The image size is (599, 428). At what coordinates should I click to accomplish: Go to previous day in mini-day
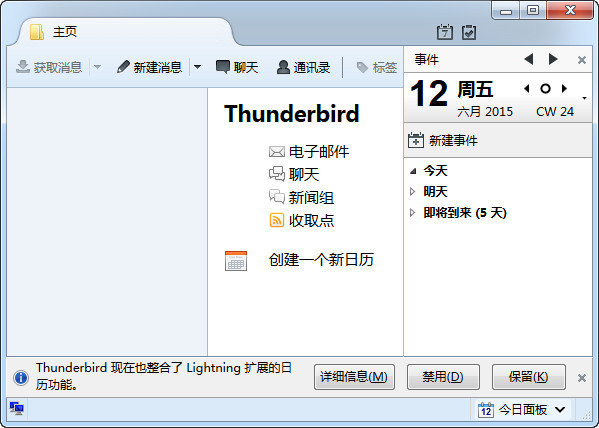pyautogui.click(x=527, y=89)
